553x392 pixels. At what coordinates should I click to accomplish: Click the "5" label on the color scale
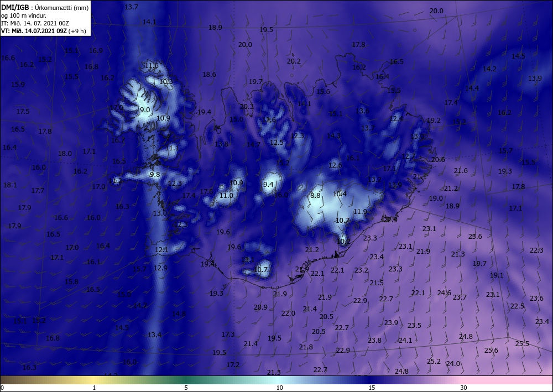pyautogui.click(x=186, y=388)
